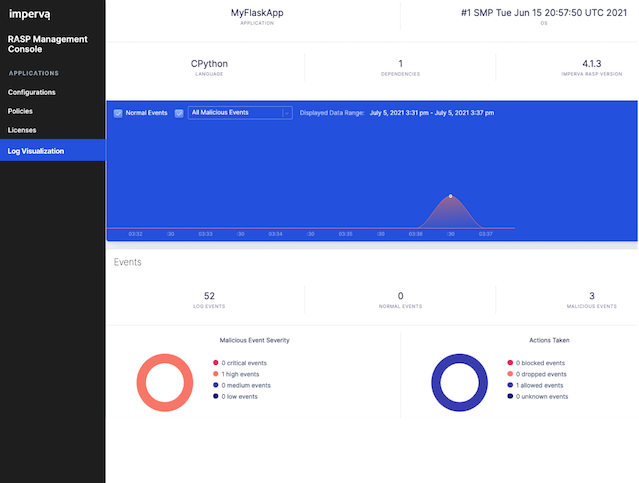This screenshot has height=483, width=639.
Task: Open the Configurations page in the sidebar
Action: (31, 92)
